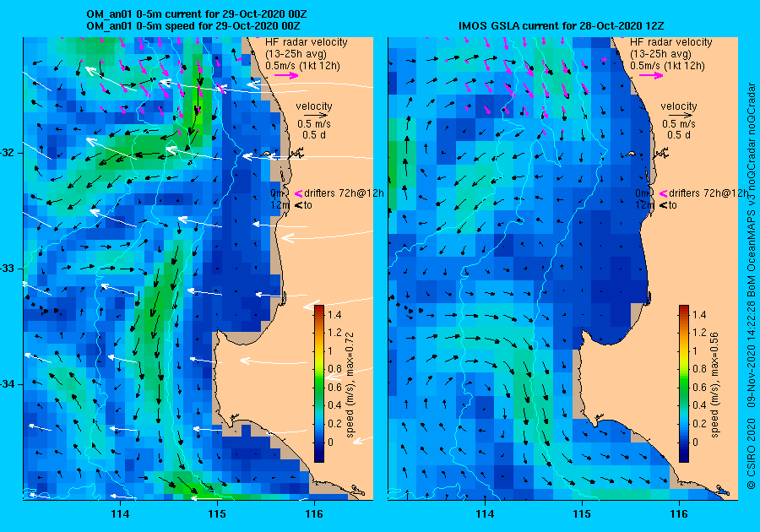
Task: Click 'drifters 72h@12h' in left panel
Action: 344,193
